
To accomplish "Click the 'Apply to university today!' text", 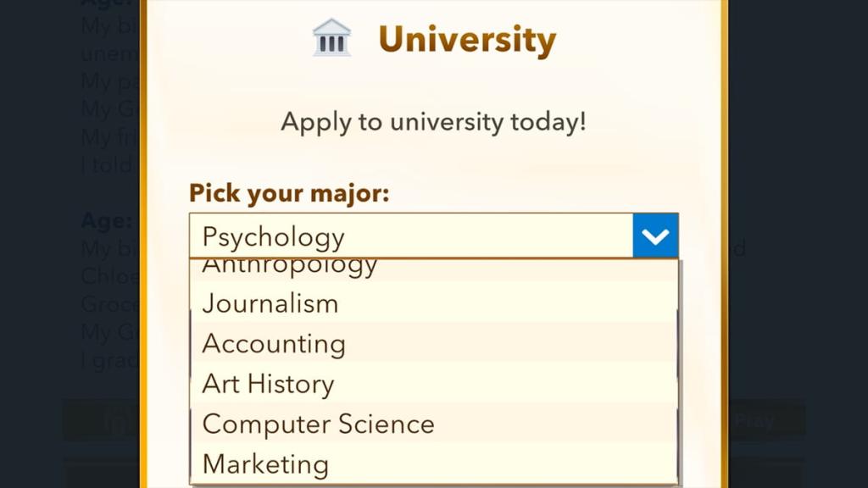I will pyautogui.click(x=433, y=122).
